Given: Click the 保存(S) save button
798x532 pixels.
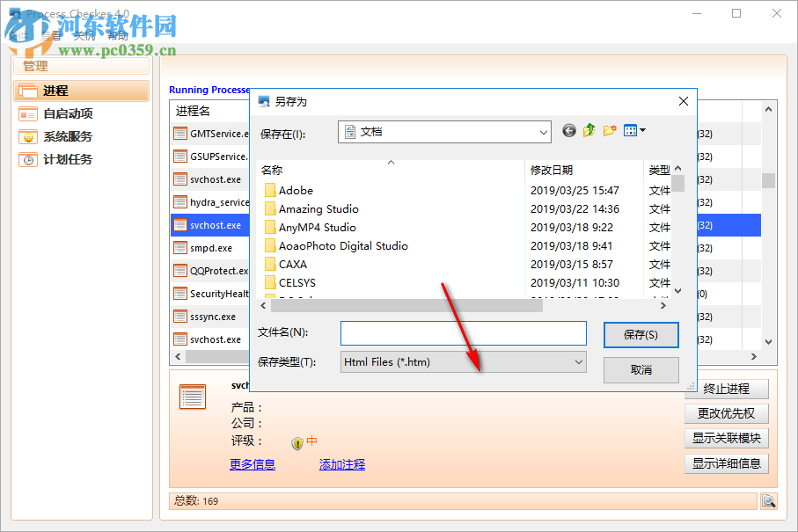Looking at the screenshot, I should coord(640,334).
